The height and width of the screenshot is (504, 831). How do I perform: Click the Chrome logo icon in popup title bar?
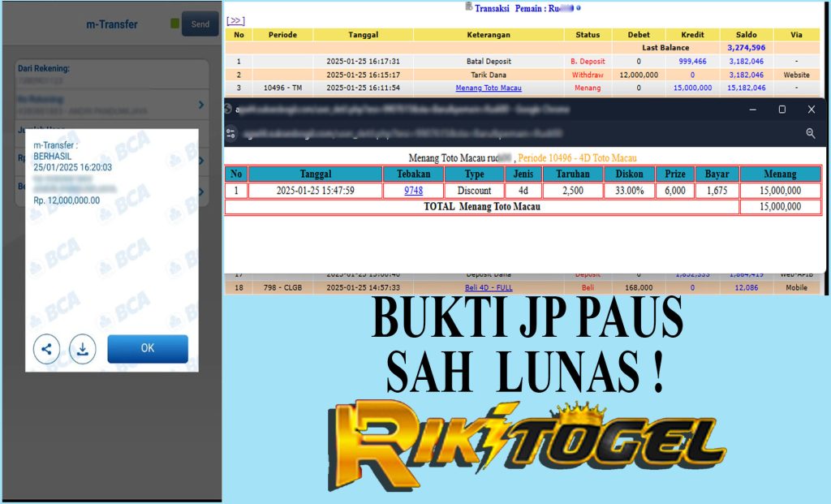pyautogui.click(x=228, y=110)
